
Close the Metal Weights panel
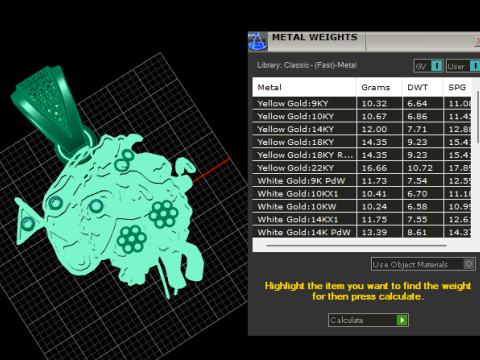pyautogui.click(x=477, y=41)
